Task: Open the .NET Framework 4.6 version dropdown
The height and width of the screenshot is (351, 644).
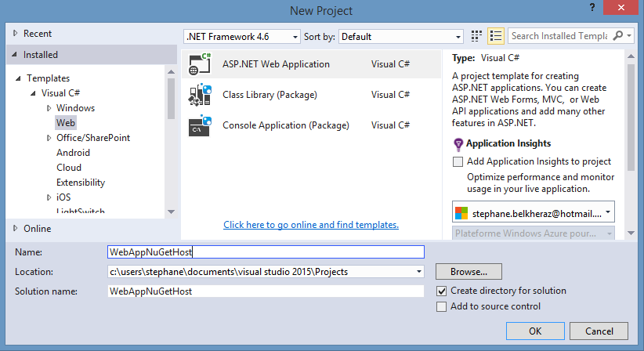Action: pos(242,37)
